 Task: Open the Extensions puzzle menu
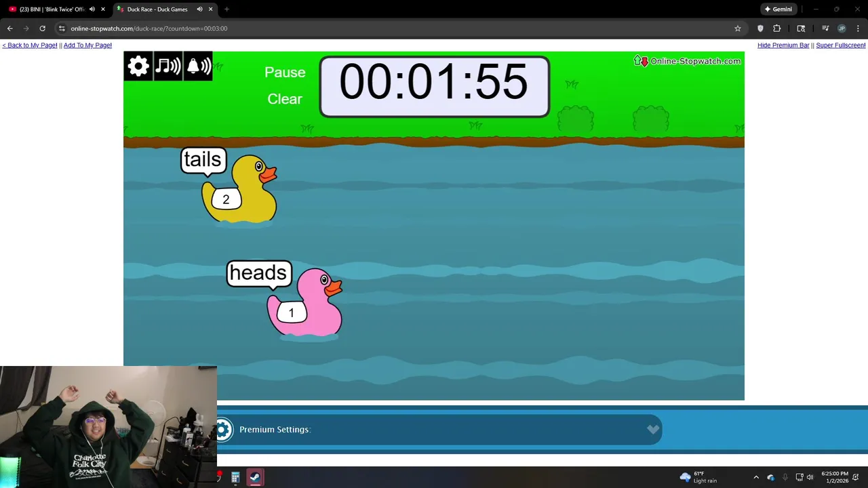click(777, 28)
